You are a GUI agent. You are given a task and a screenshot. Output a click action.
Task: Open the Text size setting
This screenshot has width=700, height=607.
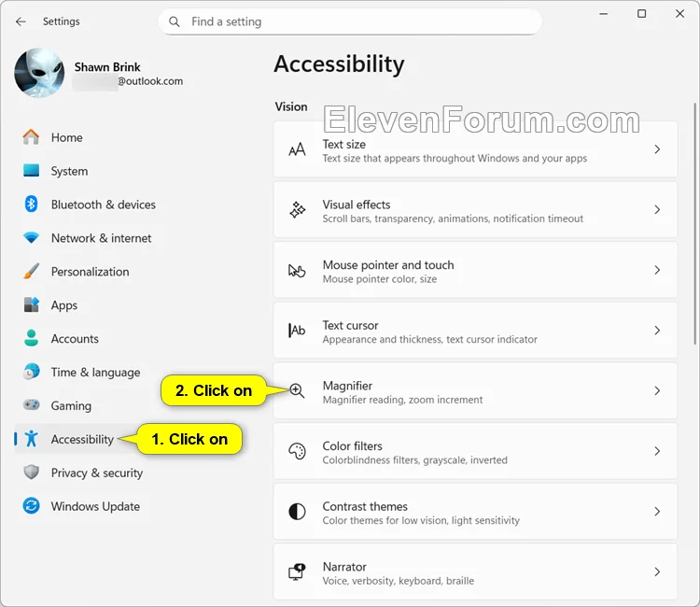click(x=475, y=149)
